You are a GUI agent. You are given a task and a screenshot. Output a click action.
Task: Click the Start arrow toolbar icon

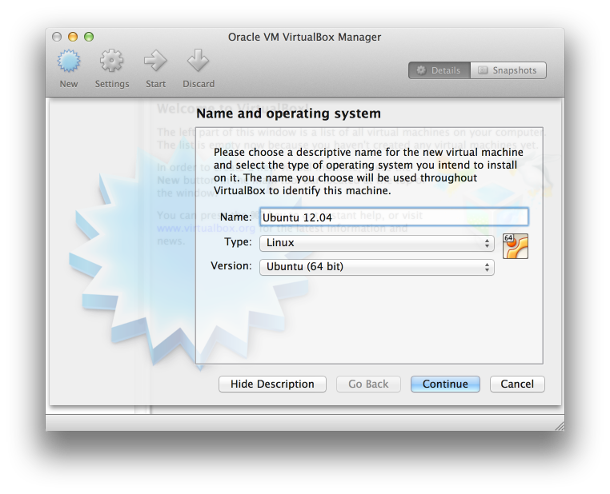(155, 61)
